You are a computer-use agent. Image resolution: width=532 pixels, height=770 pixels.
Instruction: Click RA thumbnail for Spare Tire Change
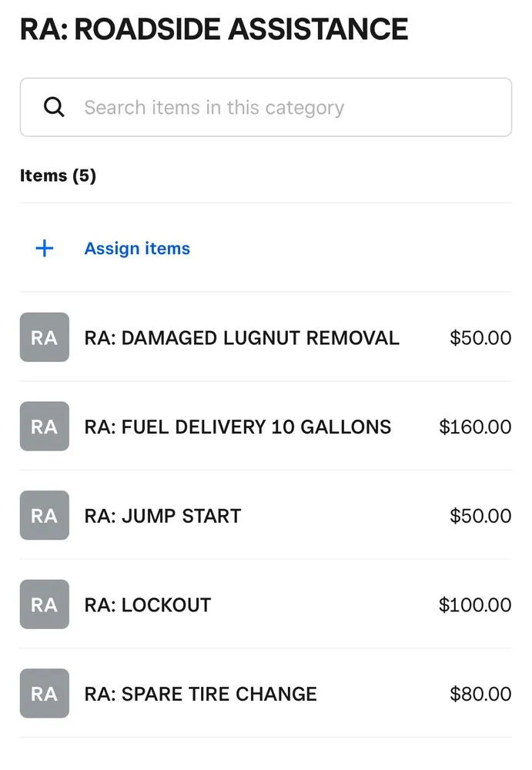point(44,694)
